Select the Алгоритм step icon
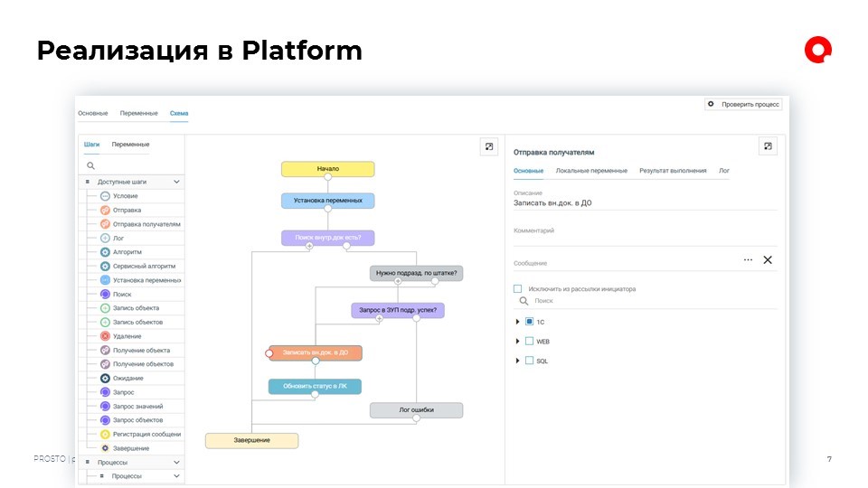 coord(105,252)
